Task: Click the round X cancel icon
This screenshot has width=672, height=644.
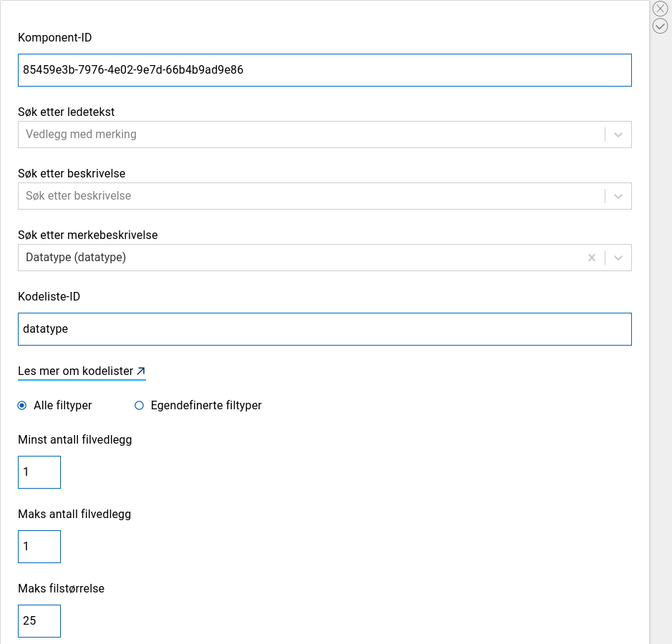Action: pyautogui.click(x=661, y=9)
